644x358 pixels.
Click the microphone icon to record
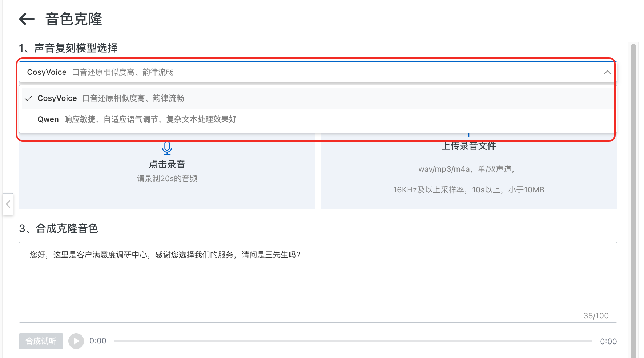(167, 148)
